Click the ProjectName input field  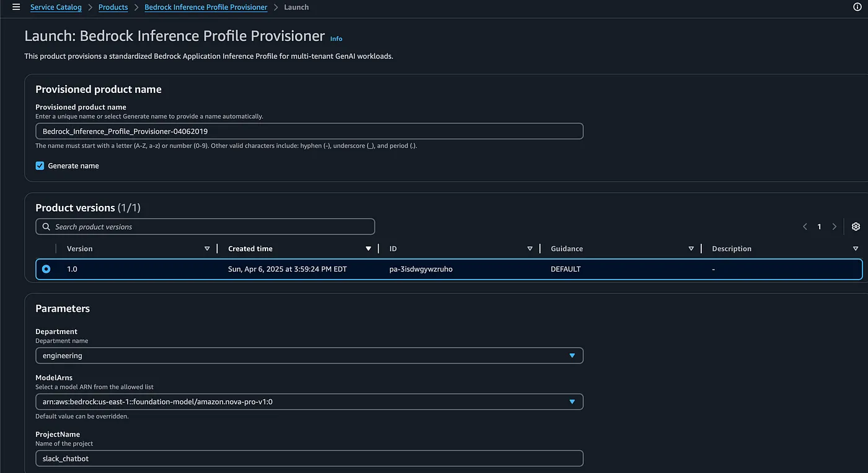[x=309, y=459]
